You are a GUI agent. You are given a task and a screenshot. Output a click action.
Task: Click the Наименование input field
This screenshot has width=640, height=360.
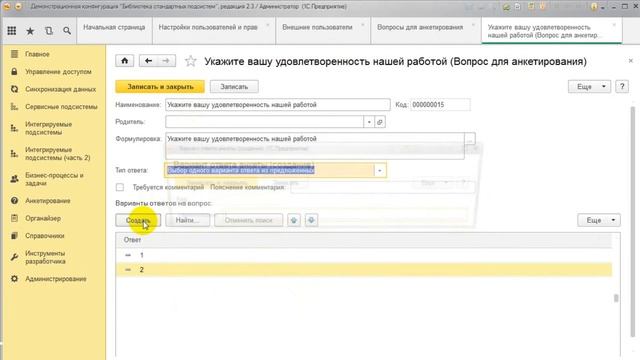coord(278,105)
